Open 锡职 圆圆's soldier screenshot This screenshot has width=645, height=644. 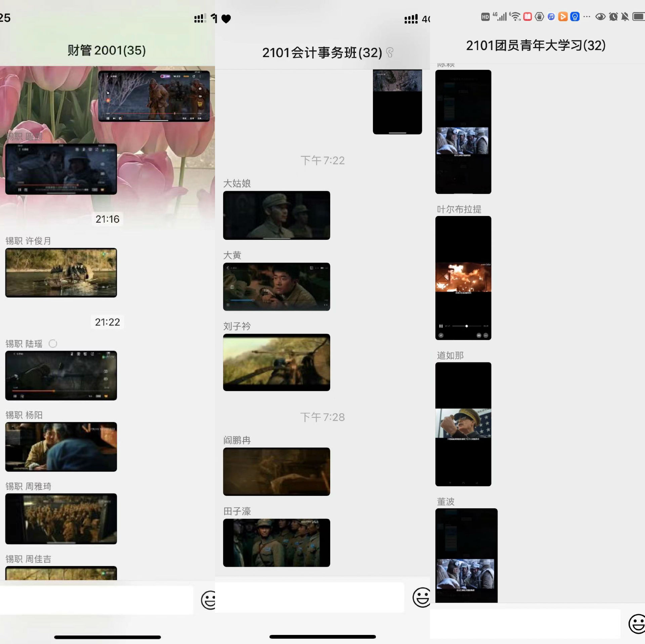pyautogui.click(x=61, y=169)
